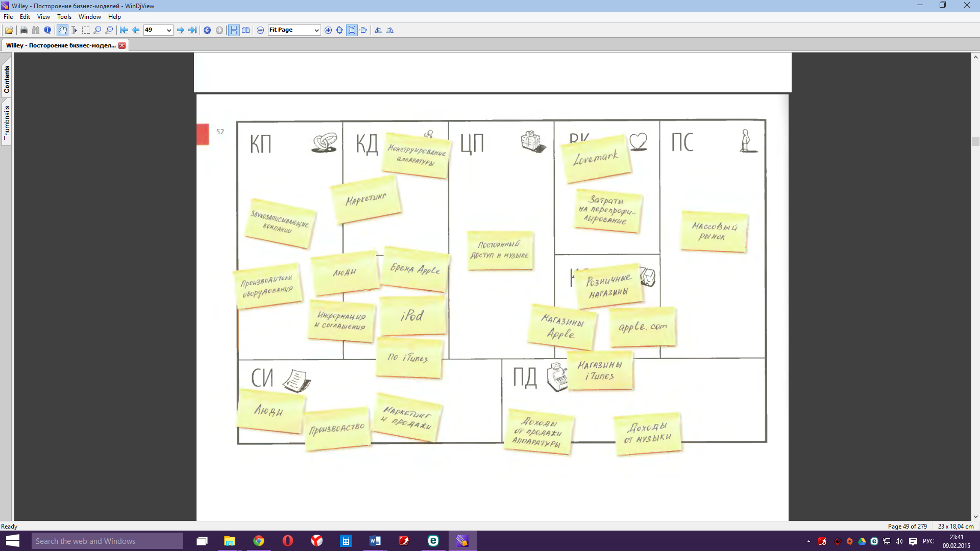The image size is (980, 551).
Task: Close the Willey document tab
Action: point(122,45)
